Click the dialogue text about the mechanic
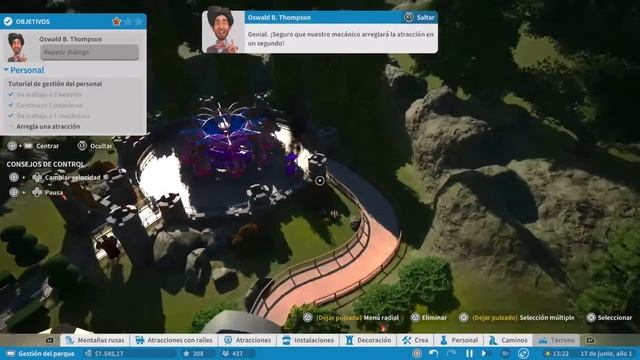The image size is (640, 360). point(340,39)
